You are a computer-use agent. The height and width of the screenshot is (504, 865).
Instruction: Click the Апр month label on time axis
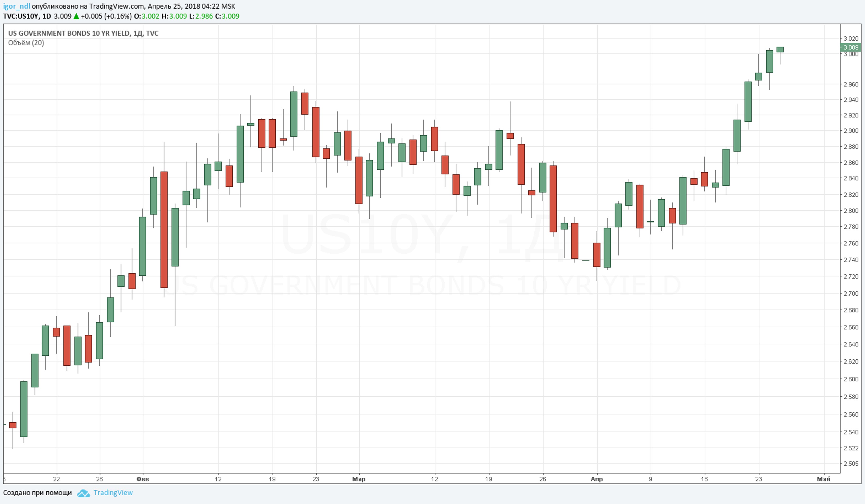point(597,479)
